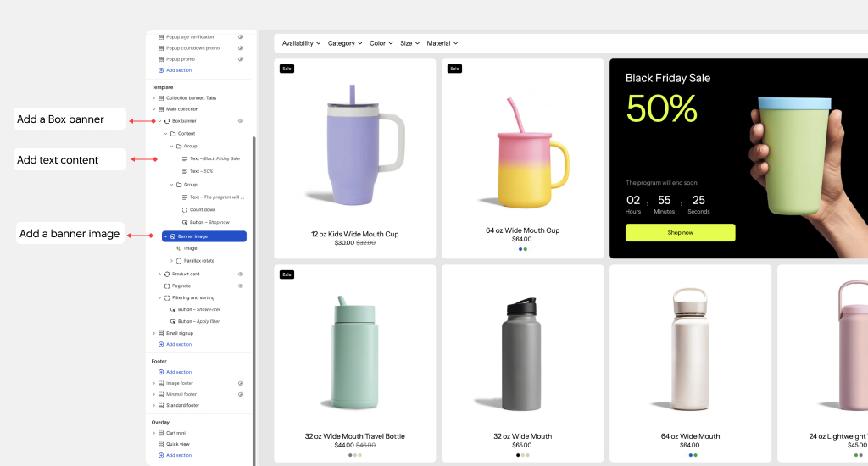Screen dimensions: 868x466
Task: Collapse the Banner image block
Action: tap(165, 236)
